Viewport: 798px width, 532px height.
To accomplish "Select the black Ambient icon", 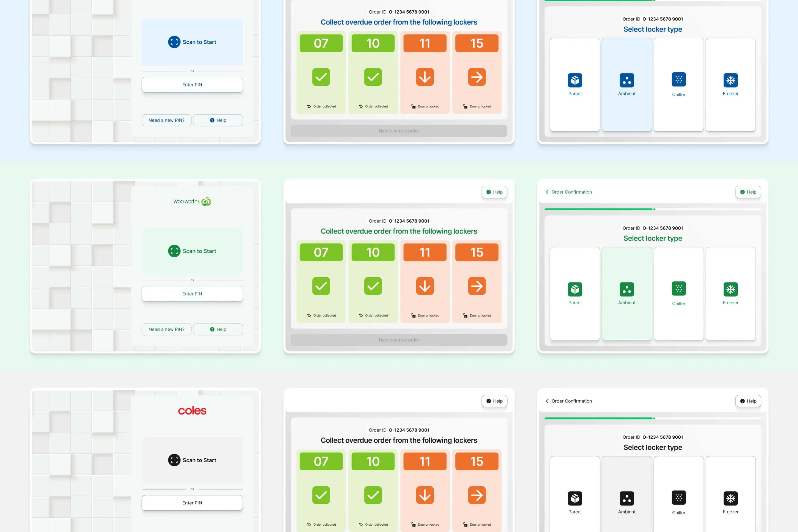I will coord(627,498).
